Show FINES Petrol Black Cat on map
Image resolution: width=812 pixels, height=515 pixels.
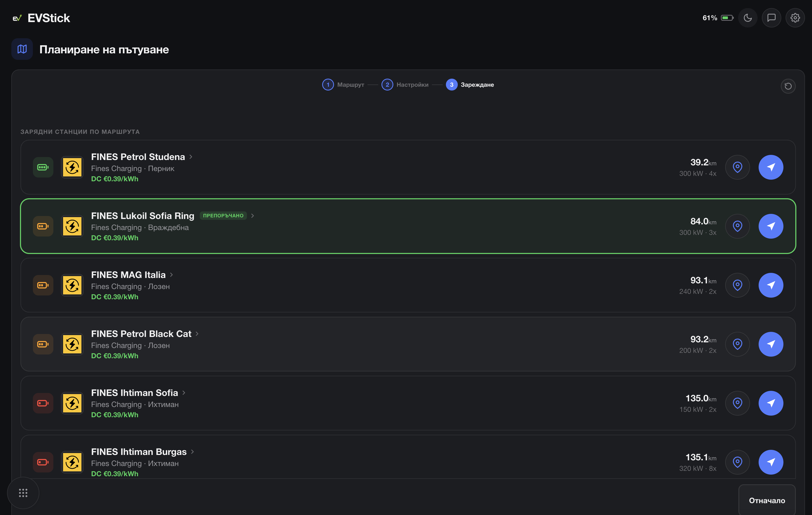(738, 344)
